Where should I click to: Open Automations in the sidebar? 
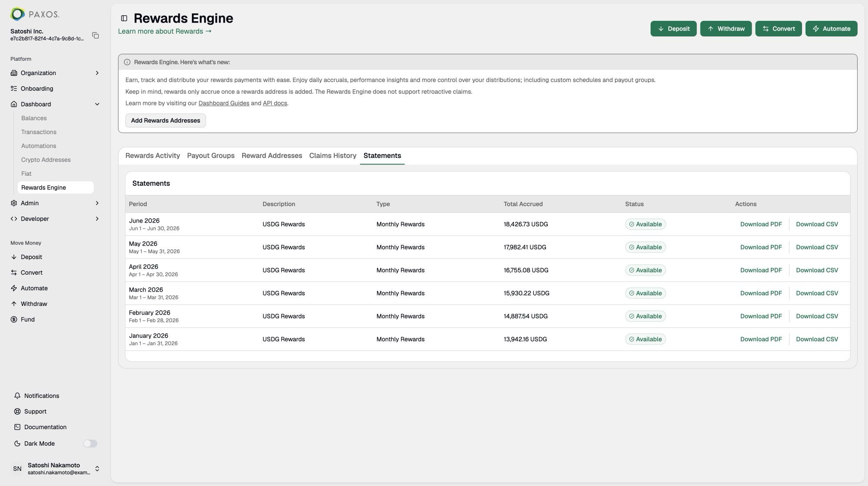coord(39,146)
